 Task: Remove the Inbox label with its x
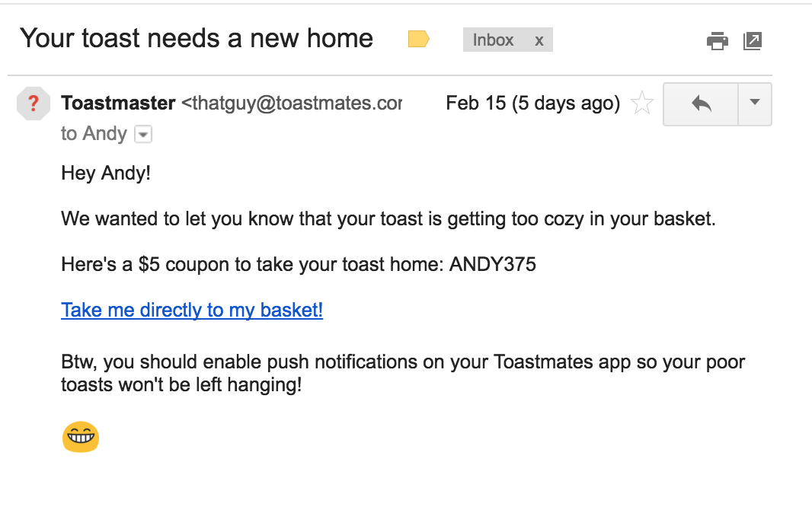coord(539,40)
